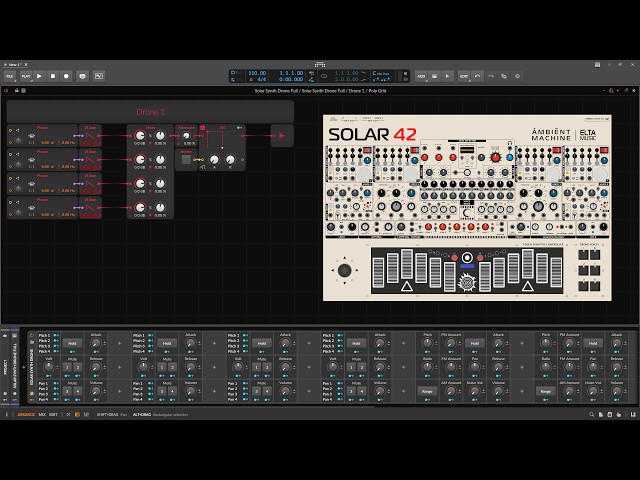Click the Drone 1 title label
Viewport: 640px width, 480px height.
[150, 112]
